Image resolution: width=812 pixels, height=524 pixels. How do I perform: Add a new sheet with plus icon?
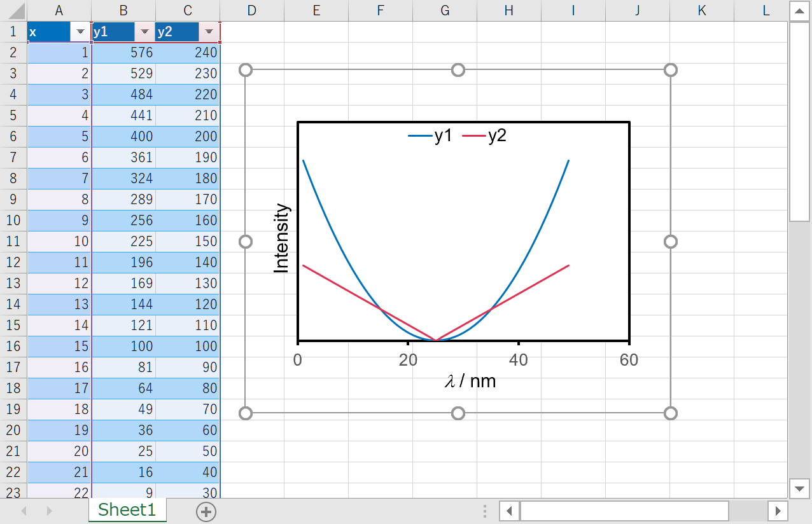(x=206, y=511)
